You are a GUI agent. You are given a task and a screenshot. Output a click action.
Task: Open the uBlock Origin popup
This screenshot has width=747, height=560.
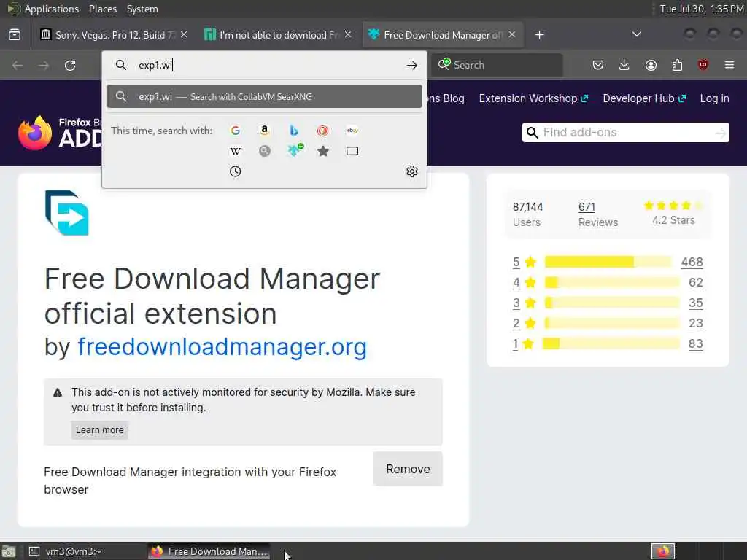703,65
